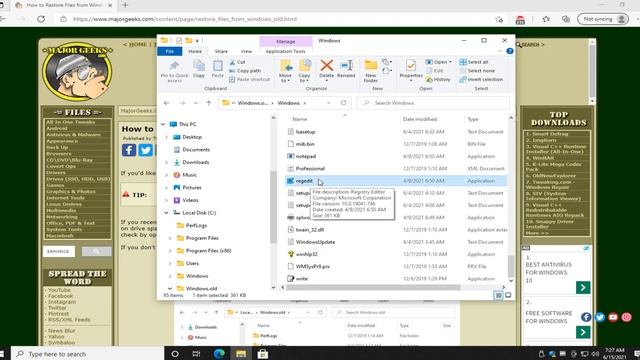Viewport: 640px width, 360px height.
Task: Switch to the Share ribbon tab
Action: coord(221,51)
